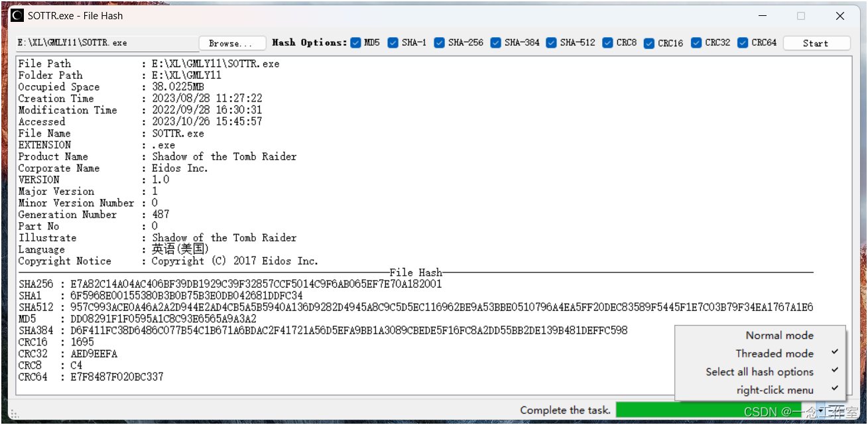Screen dimensions: 868x425
Task: Click the EXTENSION value .exe
Action: (164, 145)
